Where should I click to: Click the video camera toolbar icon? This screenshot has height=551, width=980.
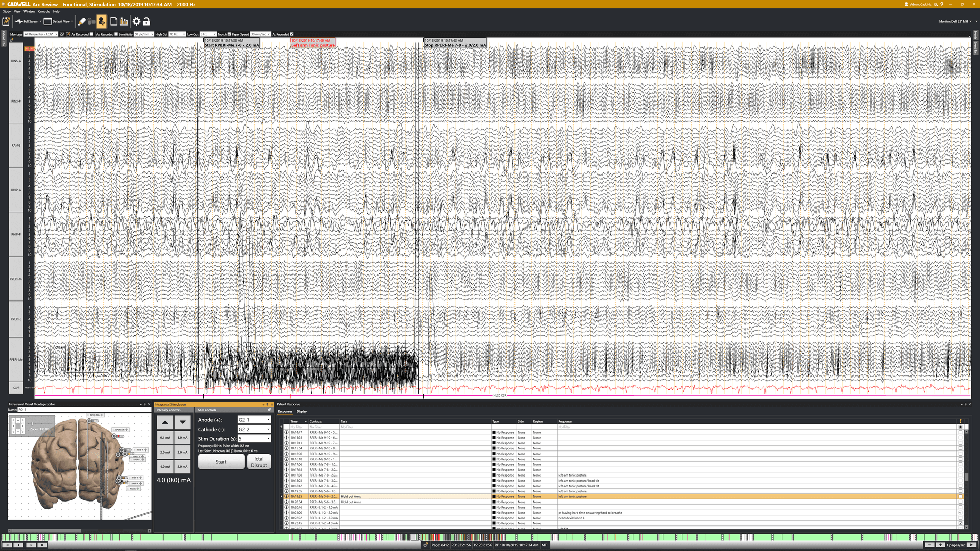pyautogui.click(x=91, y=21)
